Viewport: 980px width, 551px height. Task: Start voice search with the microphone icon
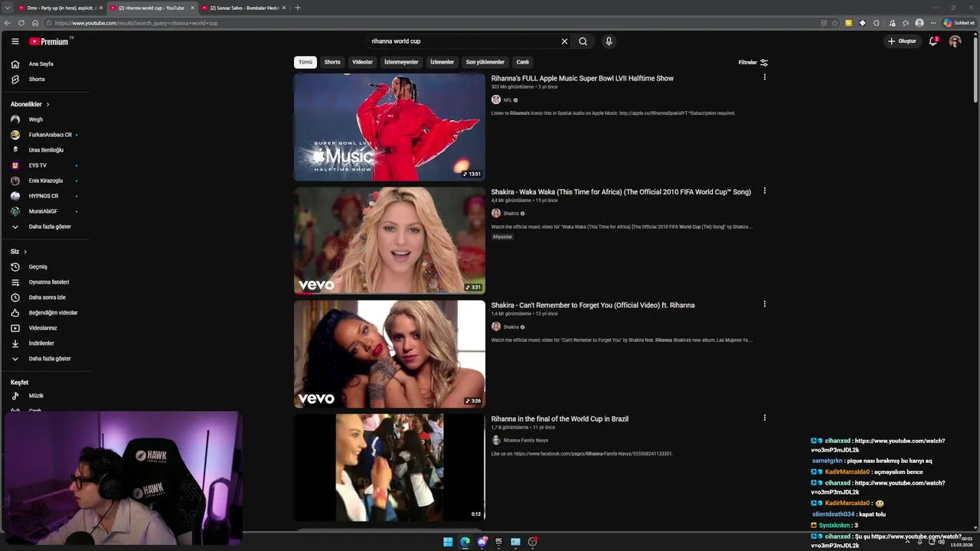click(609, 41)
